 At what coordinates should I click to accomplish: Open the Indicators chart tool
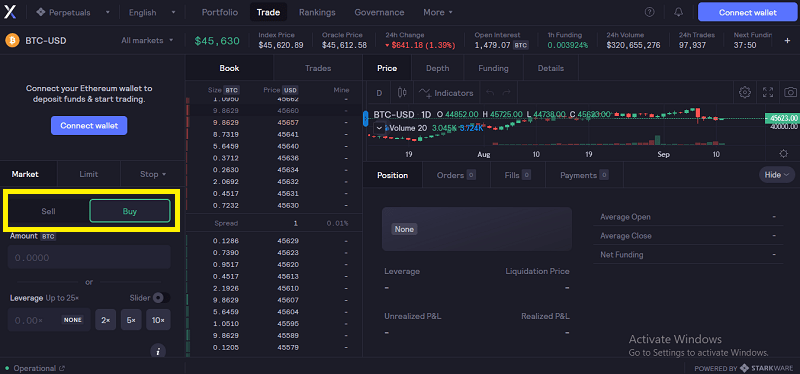446,93
